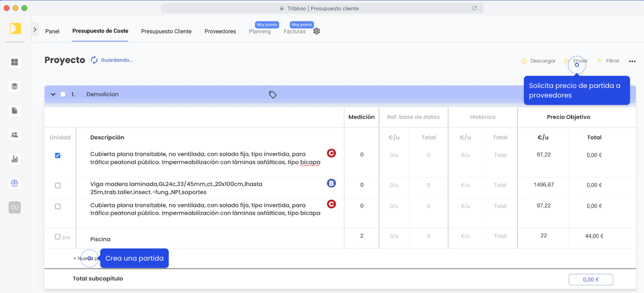Click the Viga madera laminada description
This screenshot has width=644, height=293.
176,188
